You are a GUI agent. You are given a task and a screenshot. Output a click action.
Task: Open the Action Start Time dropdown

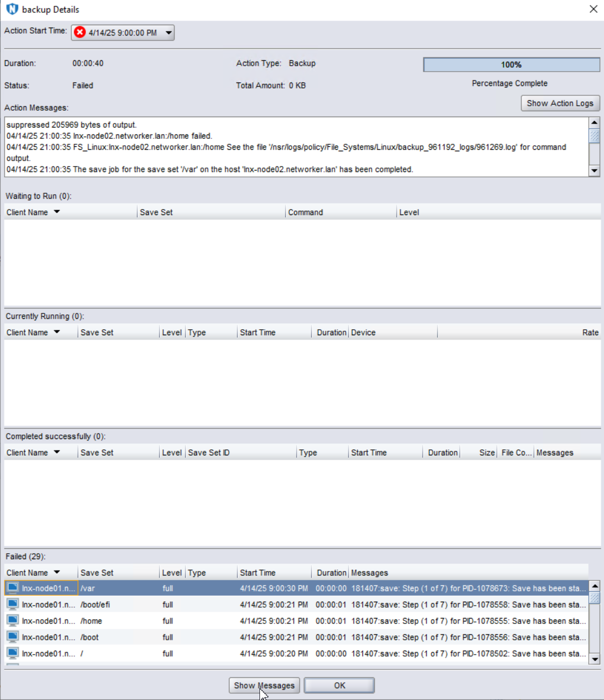[169, 33]
